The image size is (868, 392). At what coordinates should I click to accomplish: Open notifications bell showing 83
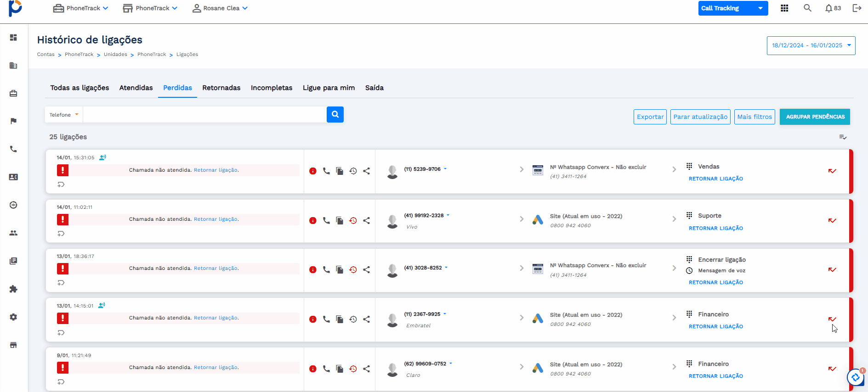(833, 8)
